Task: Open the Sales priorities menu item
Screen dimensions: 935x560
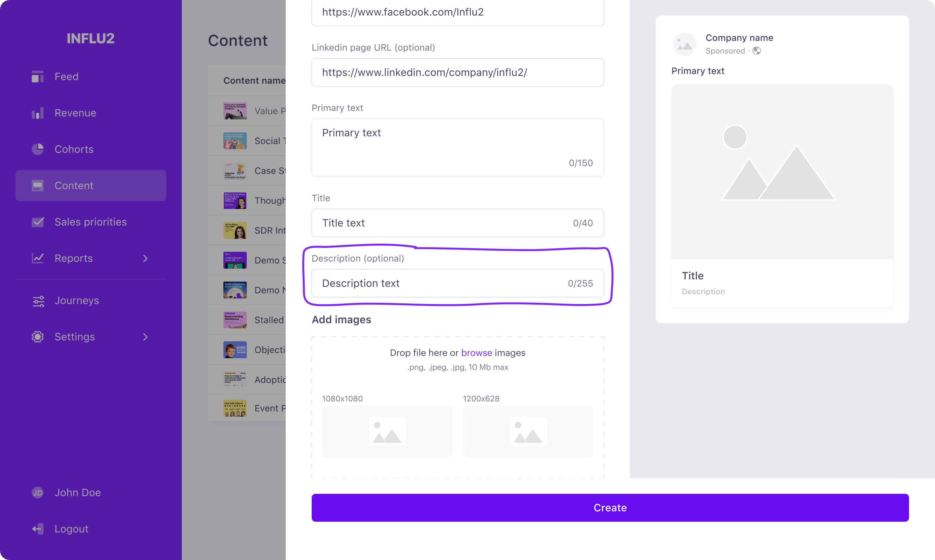Action: point(91,222)
